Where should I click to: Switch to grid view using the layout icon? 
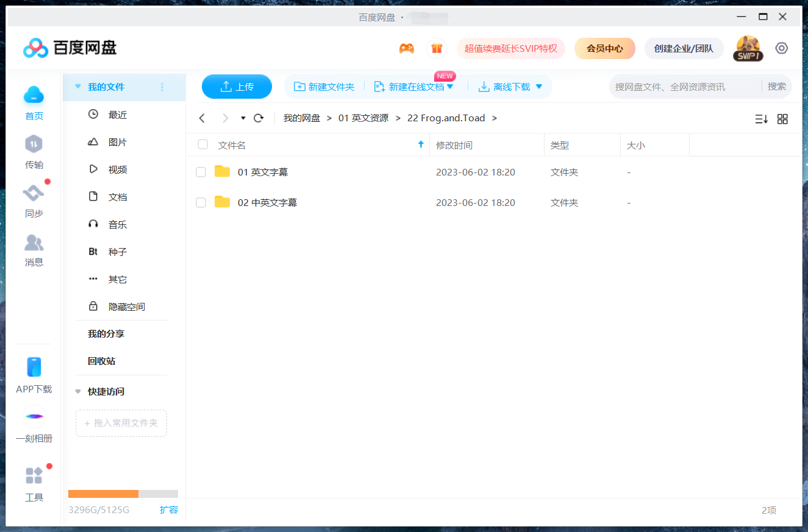click(x=782, y=119)
